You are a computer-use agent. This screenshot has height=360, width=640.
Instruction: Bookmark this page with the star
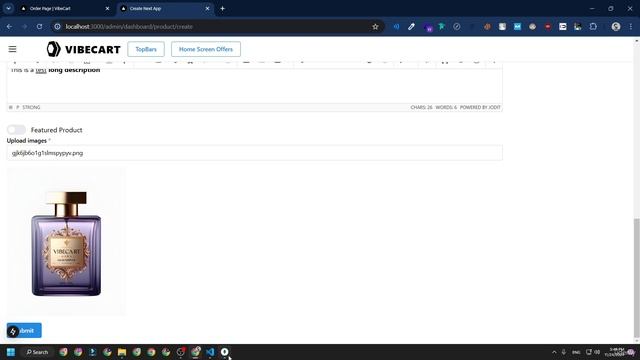tap(375, 27)
